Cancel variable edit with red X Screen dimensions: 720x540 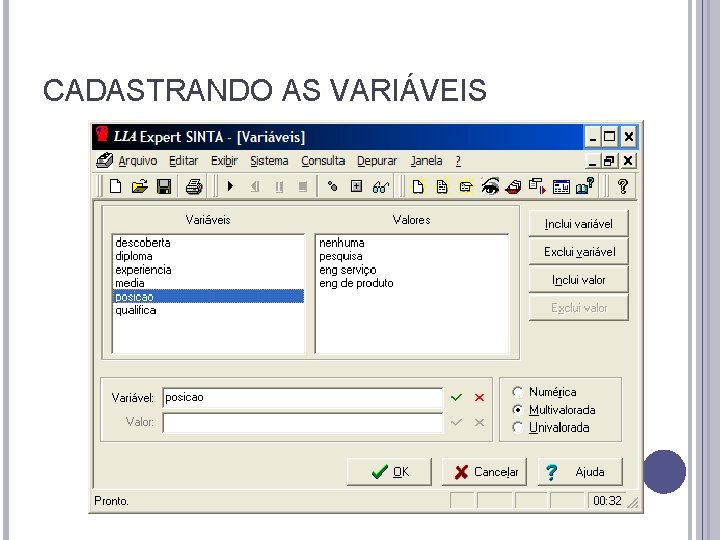click(x=479, y=397)
